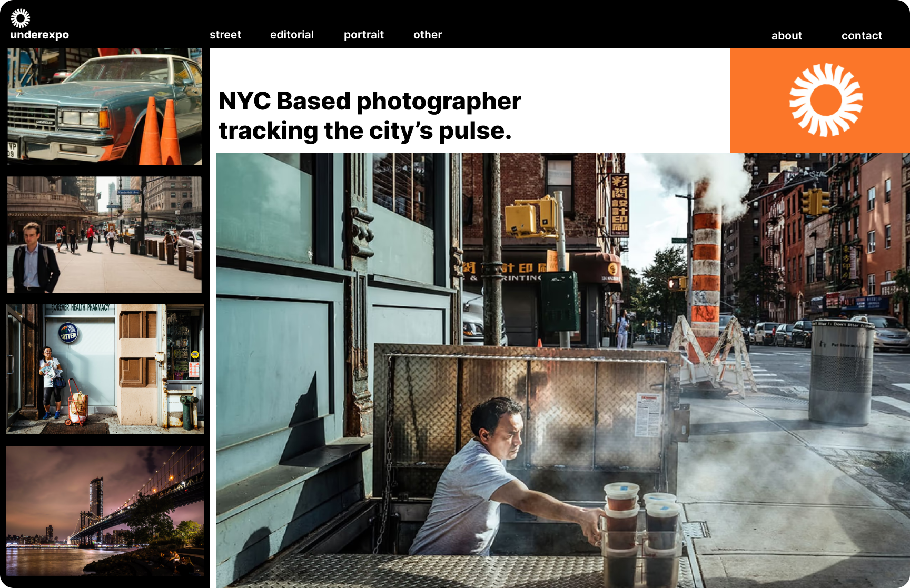Click the large white sunburst on orange tile

(x=825, y=100)
